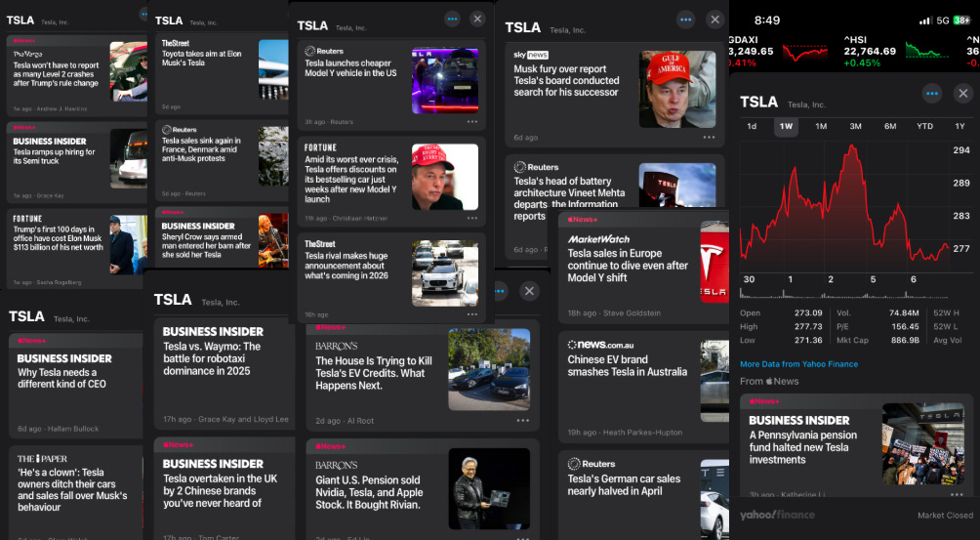
Task: Close TSLA sheet above Reuters cheaper Model Y card
Action: tap(477, 19)
